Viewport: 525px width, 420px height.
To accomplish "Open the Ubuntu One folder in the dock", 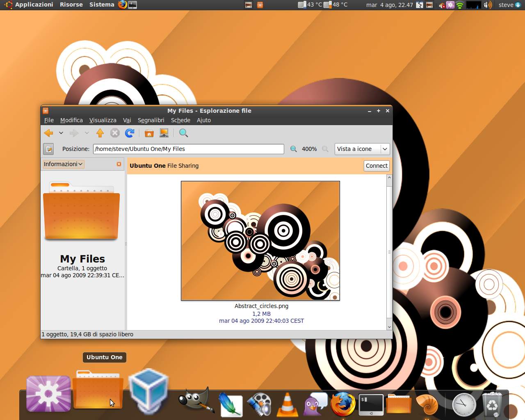I will pos(98,389).
